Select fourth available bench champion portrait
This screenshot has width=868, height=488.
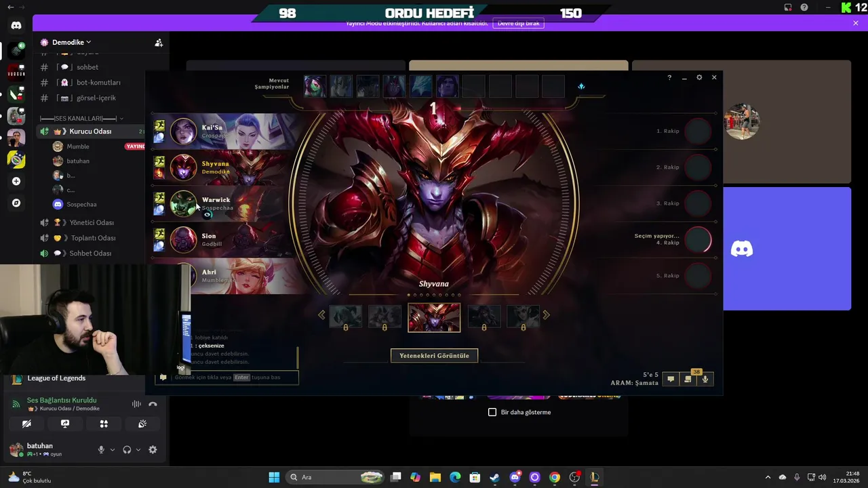394,86
